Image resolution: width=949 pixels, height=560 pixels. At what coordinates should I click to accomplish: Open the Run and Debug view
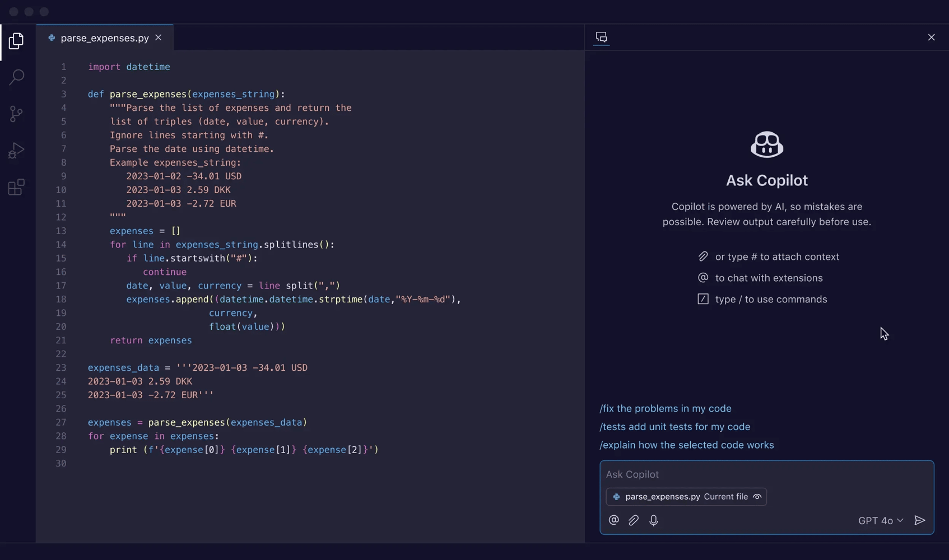coord(16,150)
